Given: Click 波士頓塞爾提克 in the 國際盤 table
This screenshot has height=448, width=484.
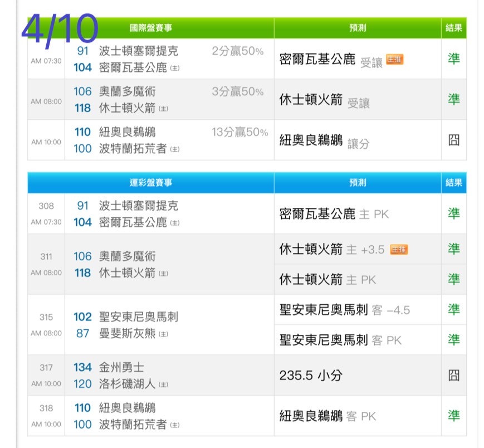Looking at the screenshot, I should pyautogui.click(x=139, y=51).
